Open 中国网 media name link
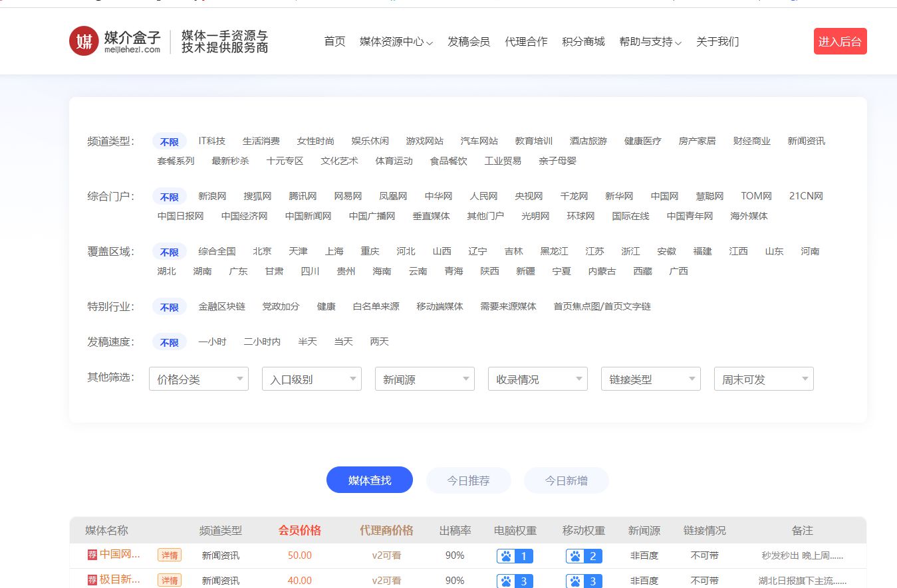Viewport: 897px width, 588px height. [120, 555]
